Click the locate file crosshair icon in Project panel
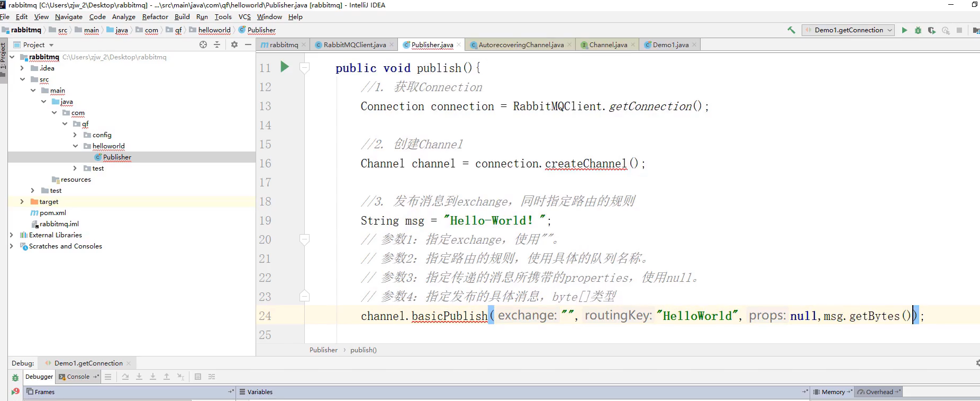This screenshot has height=401, width=980. tap(203, 45)
